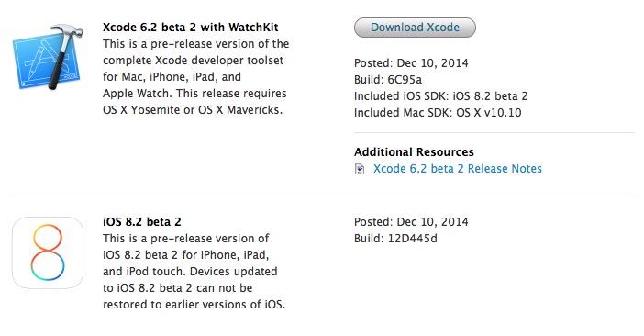Image resolution: width=644 pixels, height=336 pixels.
Task: Click the iOS 8 colorful logo icon
Action: pyautogui.click(x=48, y=252)
